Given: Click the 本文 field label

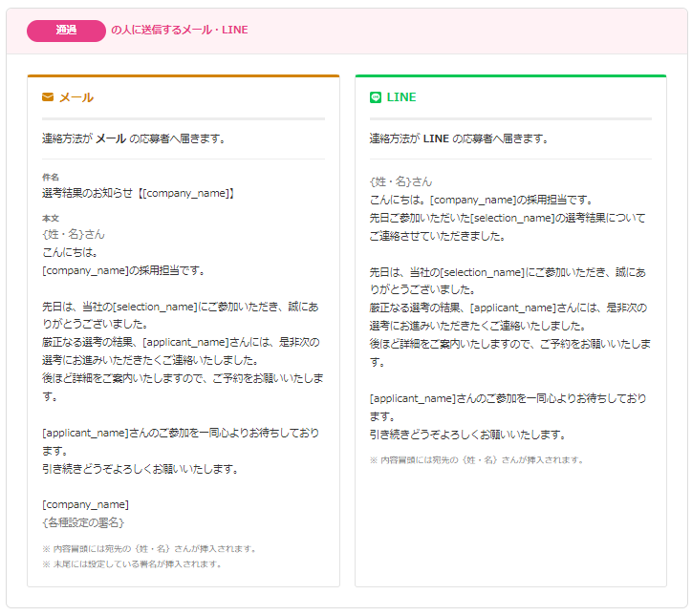Looking at the screenshot, I should (x=51, y=219).
